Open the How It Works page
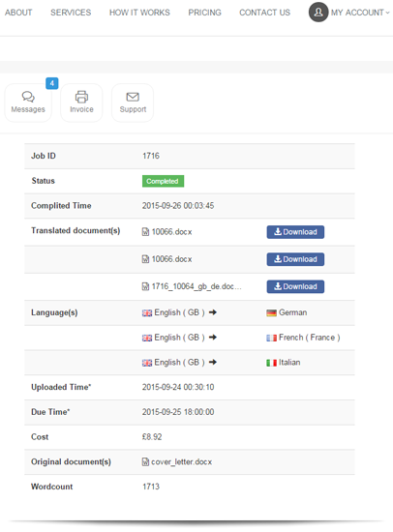The image size is (393, 532). (x=139, y=13)
